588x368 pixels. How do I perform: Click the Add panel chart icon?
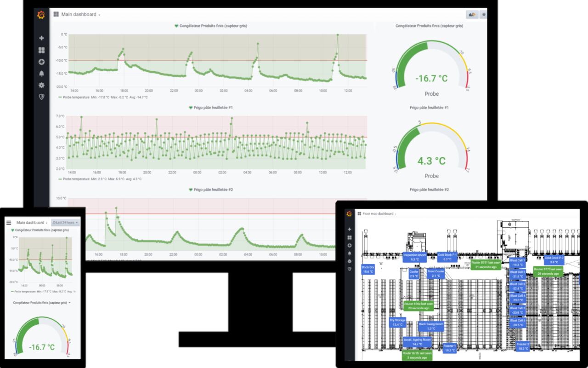coord(472,15)
